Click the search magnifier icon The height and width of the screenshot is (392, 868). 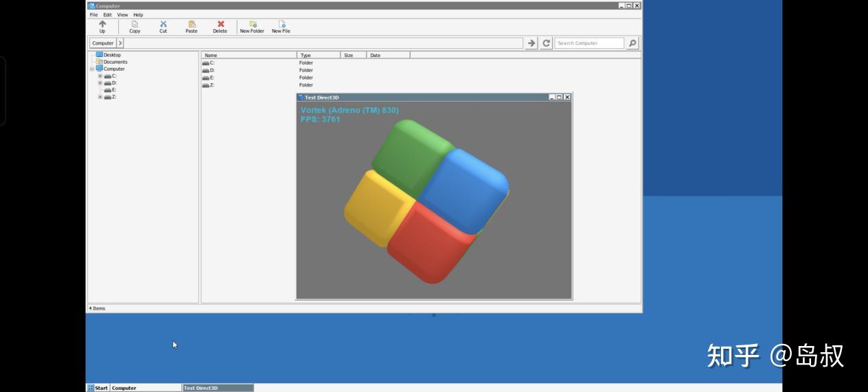632,43
